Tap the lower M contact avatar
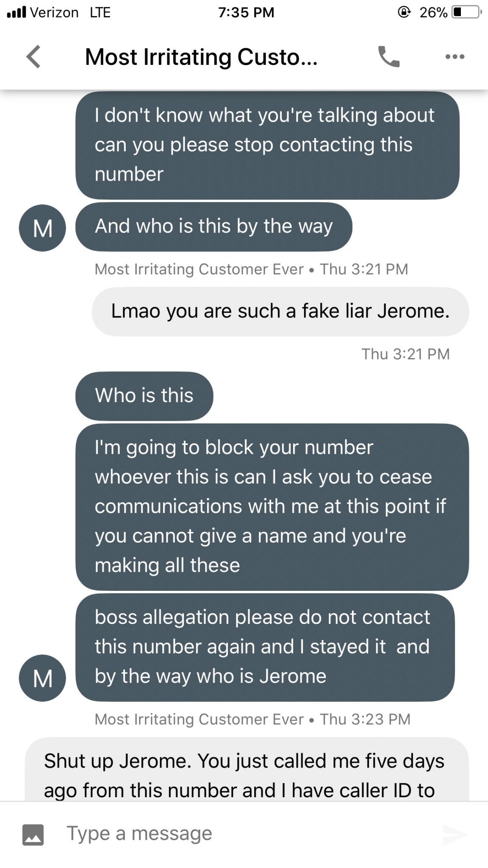 (x=42, y=678)
